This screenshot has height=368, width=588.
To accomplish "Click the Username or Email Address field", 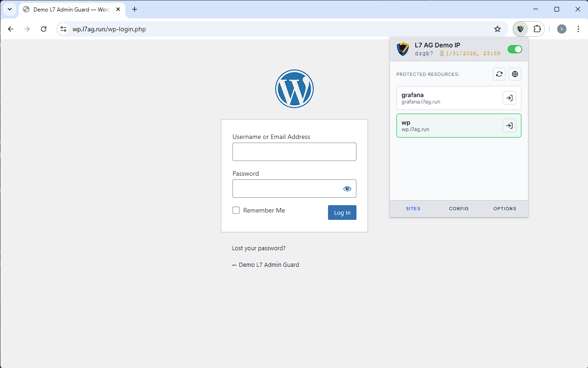I will click(x=294, y=152).
